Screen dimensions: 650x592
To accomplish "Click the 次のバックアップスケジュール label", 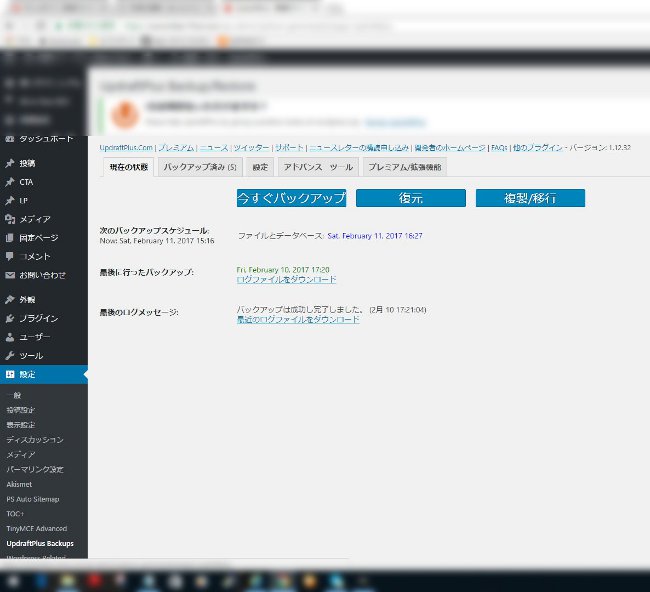I will click(x=154, y=230).
